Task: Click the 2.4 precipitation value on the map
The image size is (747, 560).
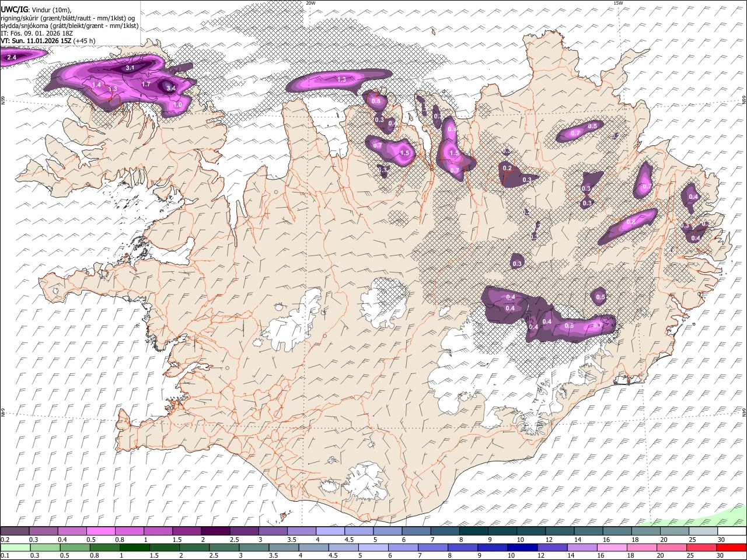Action: (11, 57)
